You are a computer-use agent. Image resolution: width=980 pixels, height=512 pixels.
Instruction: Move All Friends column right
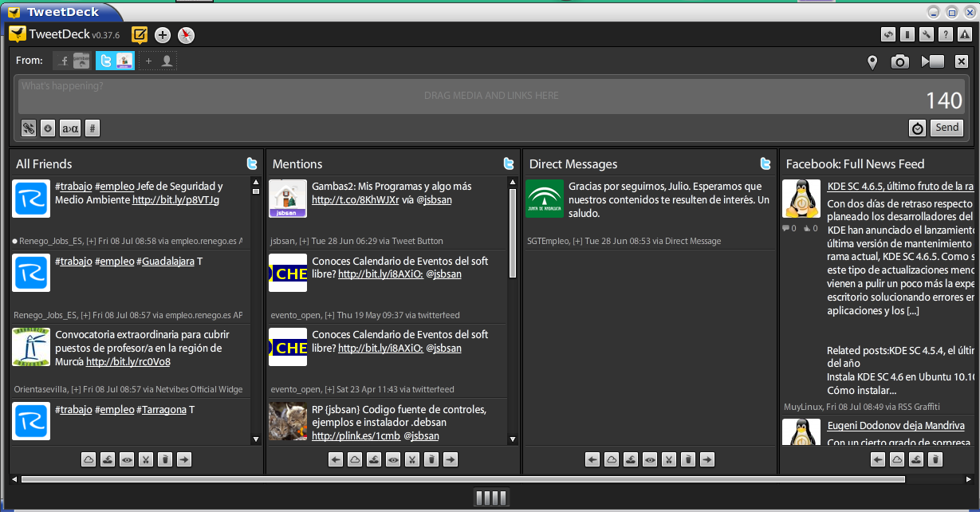(x=184, y=459)
